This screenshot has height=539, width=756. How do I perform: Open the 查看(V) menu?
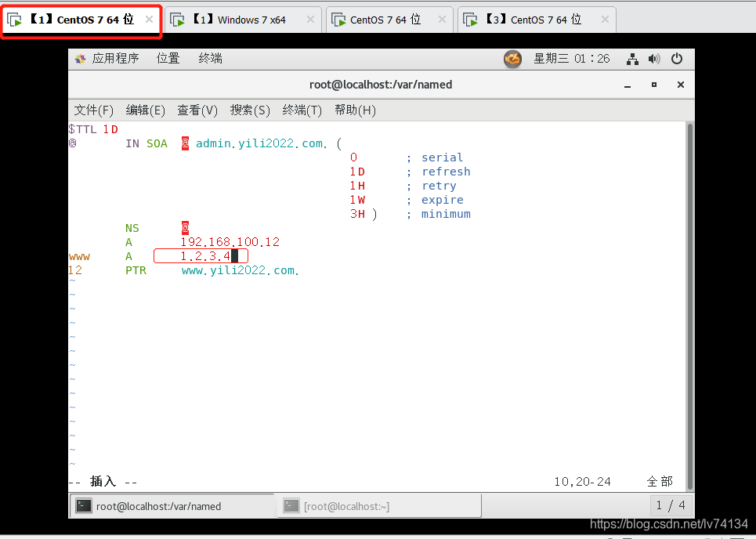pyautogui.click(x=197, y=110)
